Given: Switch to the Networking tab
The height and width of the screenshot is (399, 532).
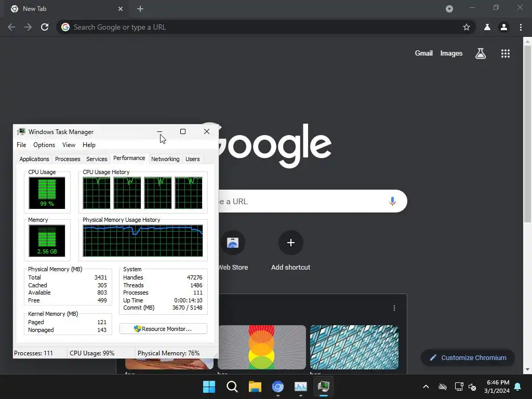Looking at the screenshot, I should (165, 159).
